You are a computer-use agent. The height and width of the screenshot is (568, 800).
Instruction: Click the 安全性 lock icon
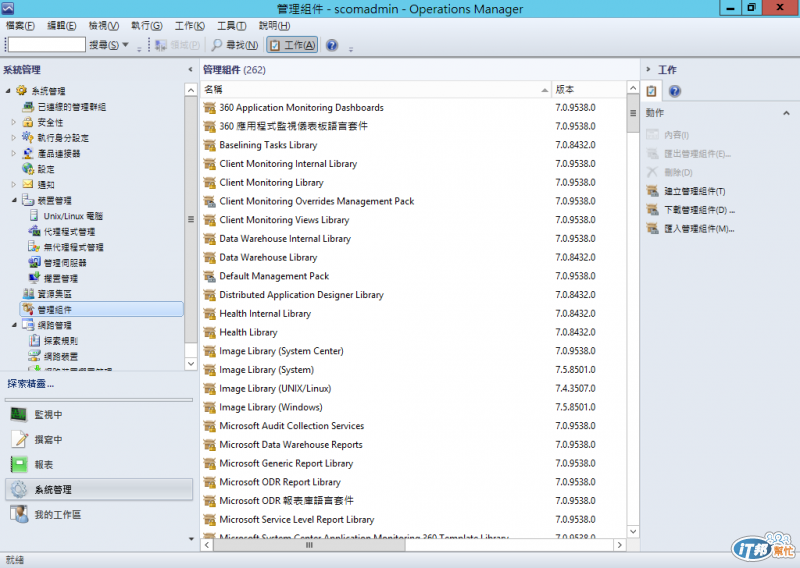tap(28, 122)
